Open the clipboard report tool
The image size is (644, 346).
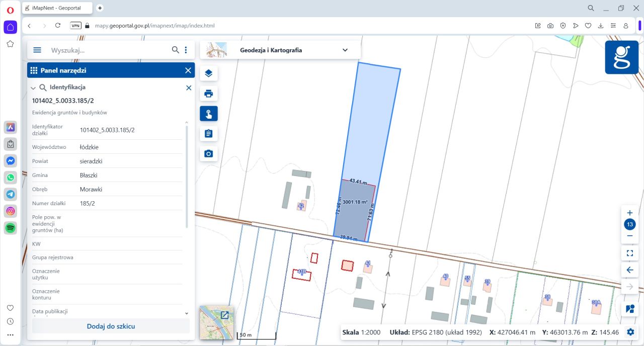[x=209, y=134]
